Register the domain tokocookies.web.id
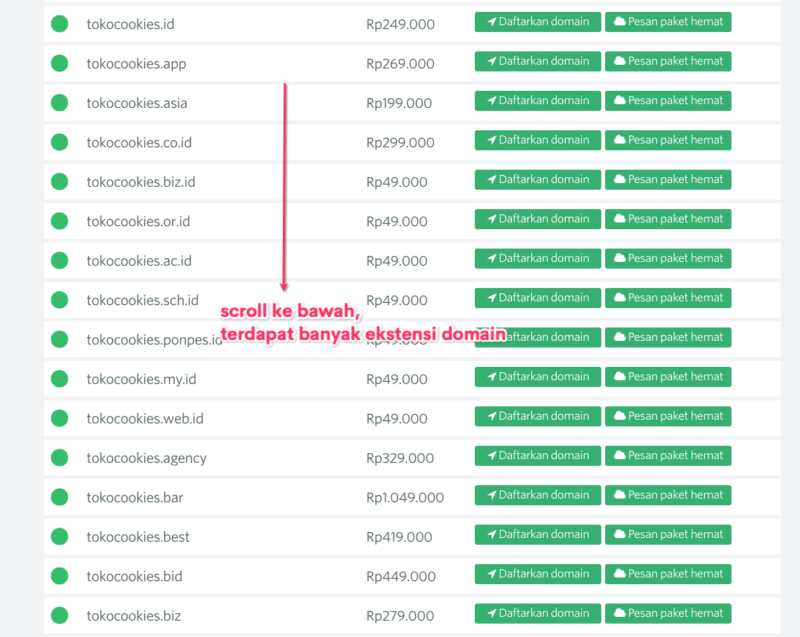This screenshot has height=637, width=800. tap(537, 416)
